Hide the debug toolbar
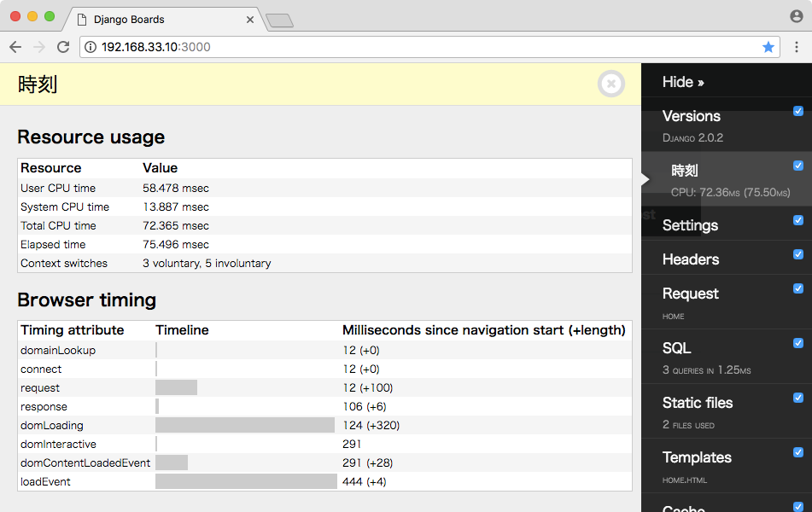This screenshot has height=512, width=812. (x=683, y=82)
